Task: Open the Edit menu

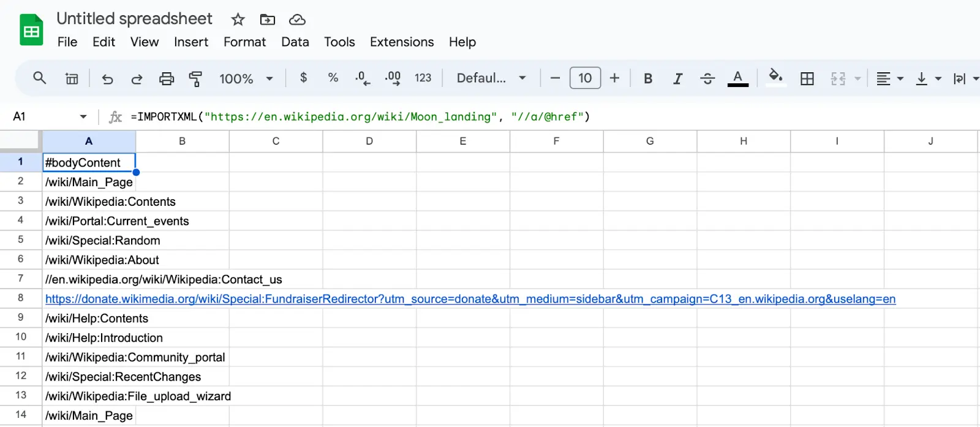Action: click(x=104, y=42)
